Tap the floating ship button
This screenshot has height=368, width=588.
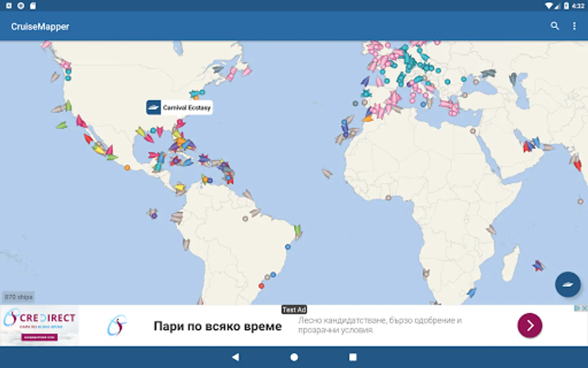click(568, 284)
